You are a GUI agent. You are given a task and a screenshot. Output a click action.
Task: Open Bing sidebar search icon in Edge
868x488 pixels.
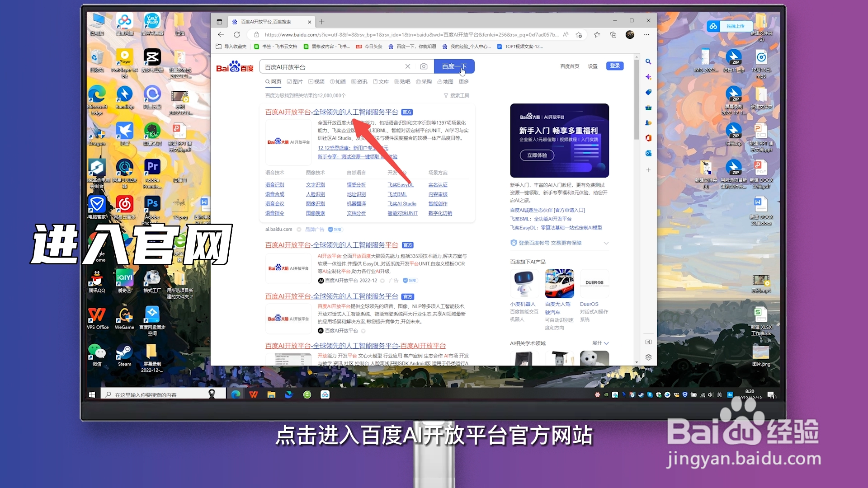click(x=648, y=62)
